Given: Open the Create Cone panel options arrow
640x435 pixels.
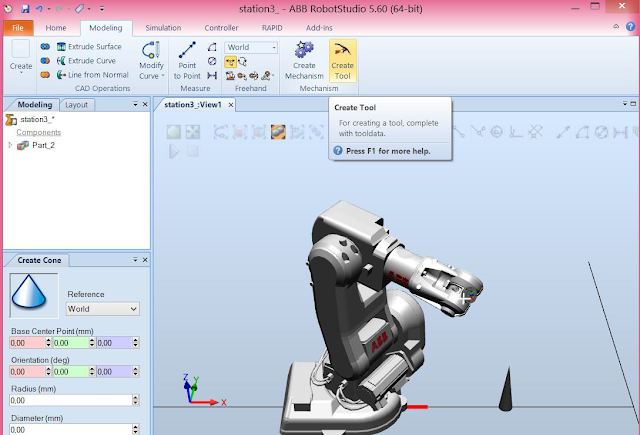Looking at the screenshot, I should (136, 260).
